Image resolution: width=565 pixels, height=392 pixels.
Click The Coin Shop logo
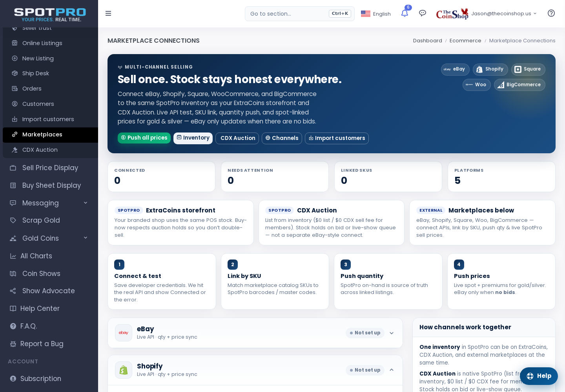coord(452,14)
